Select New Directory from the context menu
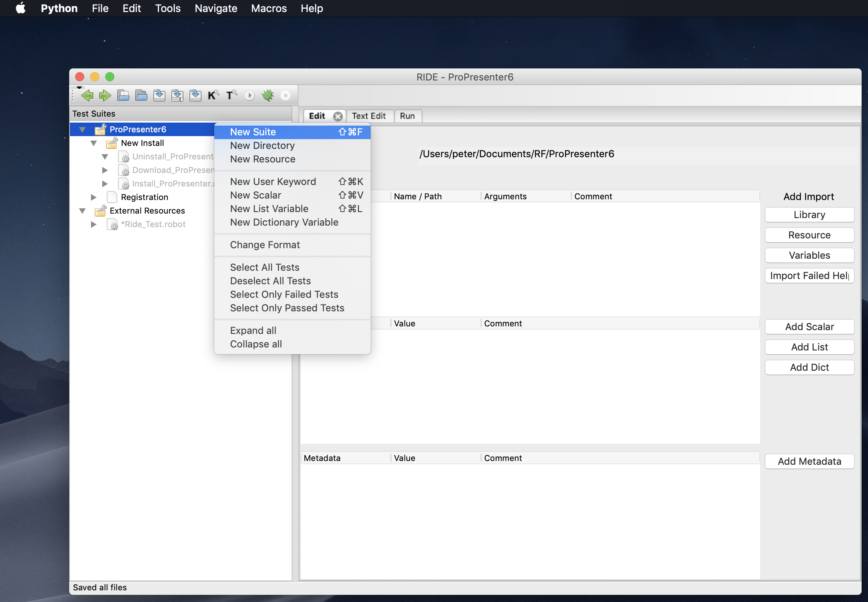Screen dimensions: 868x602 pos(262,146)
